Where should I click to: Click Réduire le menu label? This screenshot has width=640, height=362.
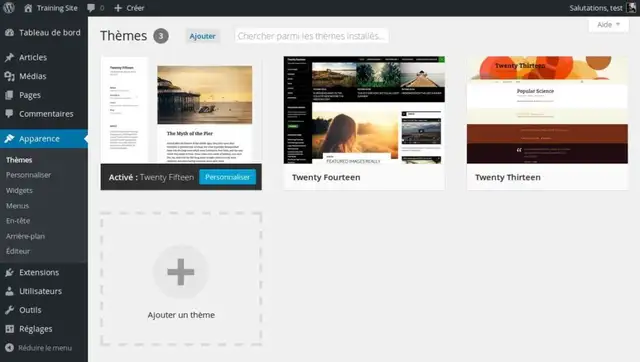45,348
